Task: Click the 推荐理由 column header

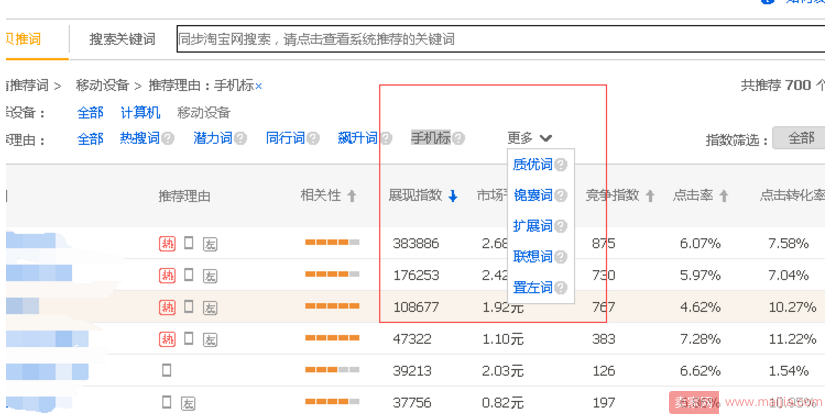Action: click(x=185, y=196)
